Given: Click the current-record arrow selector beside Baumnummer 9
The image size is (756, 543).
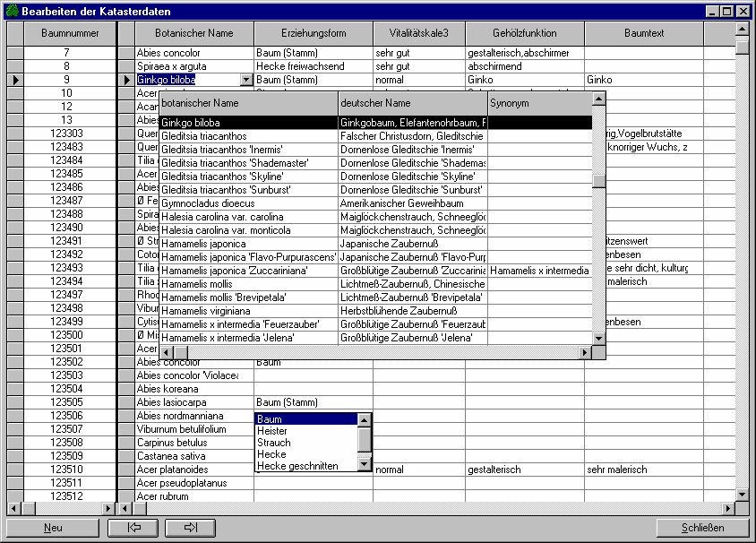Looking at the screenshot, I should click(15, 80).
